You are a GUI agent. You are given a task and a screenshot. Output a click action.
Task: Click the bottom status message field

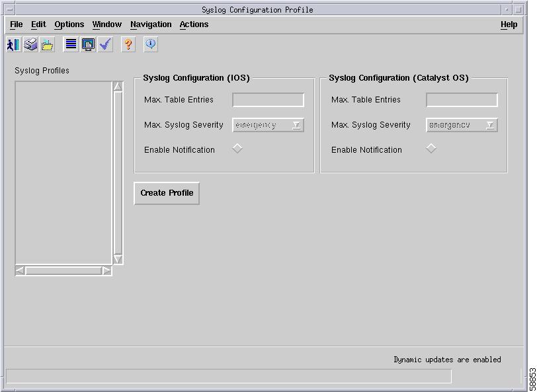click(x=229, y=376)
